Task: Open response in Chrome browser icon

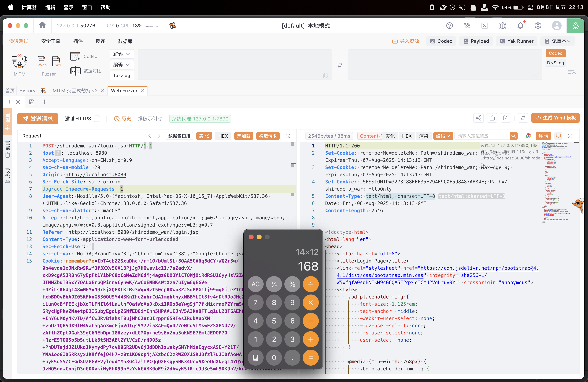Action: coord(528,136)
